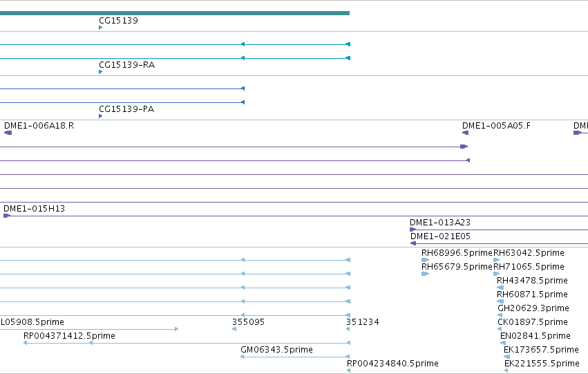Click the 351234 feature label
The width and height of the screenshot is (588, 374).
[362, 322]
